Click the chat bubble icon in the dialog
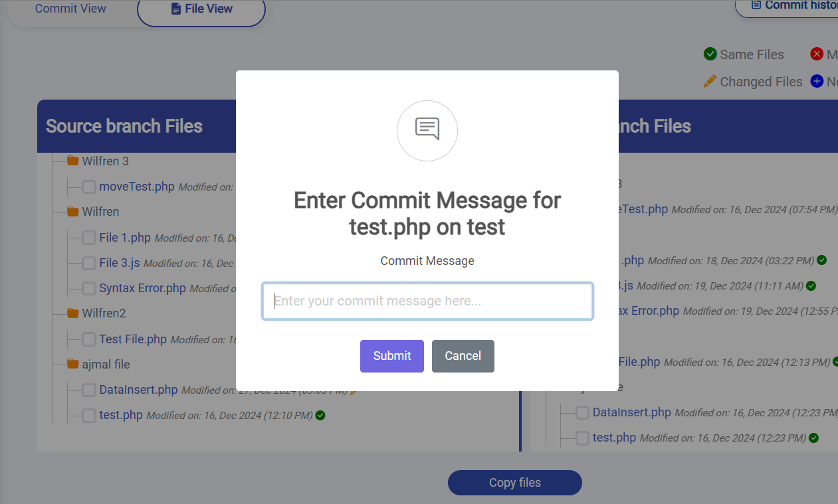 pos(427,129)
